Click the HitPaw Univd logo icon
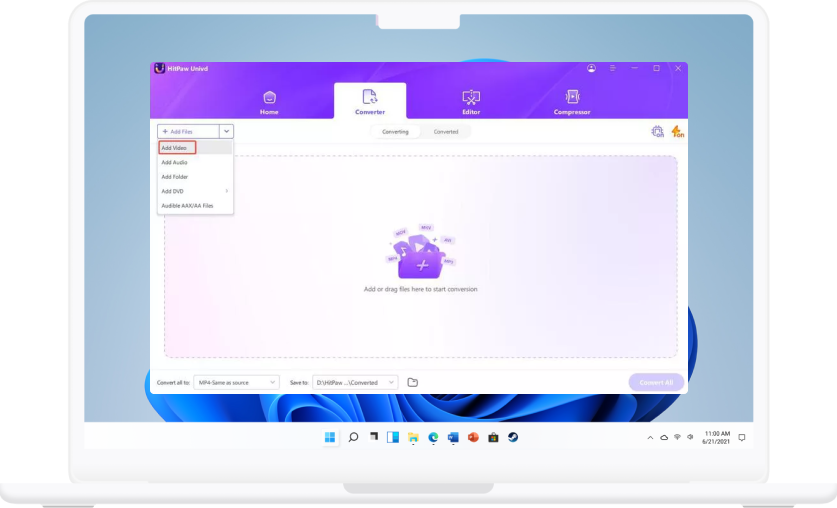Image resolution: width=837 pixels, height=508 pixels. [x=159, y=68]
